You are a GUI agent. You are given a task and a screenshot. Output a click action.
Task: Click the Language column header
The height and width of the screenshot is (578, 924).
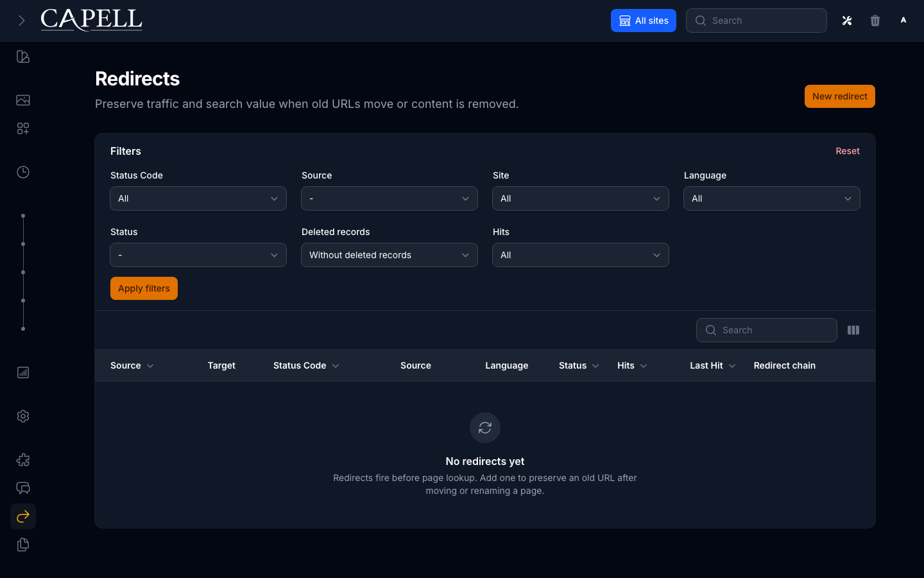point(507,365)
